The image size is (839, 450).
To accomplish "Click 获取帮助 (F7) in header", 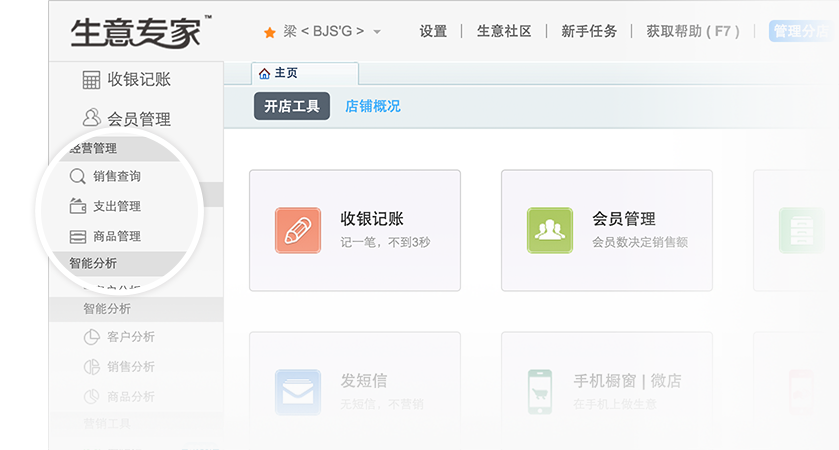I will pos(693,31).
